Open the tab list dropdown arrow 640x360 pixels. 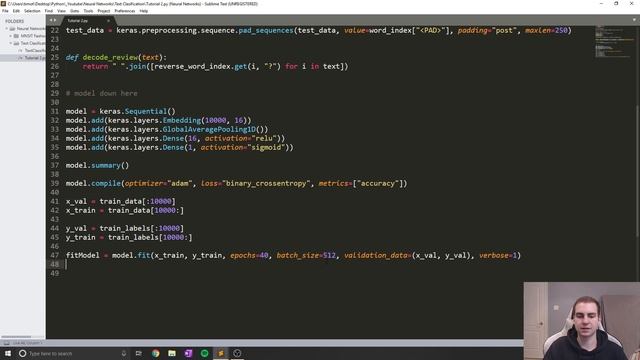coord(634,20)
